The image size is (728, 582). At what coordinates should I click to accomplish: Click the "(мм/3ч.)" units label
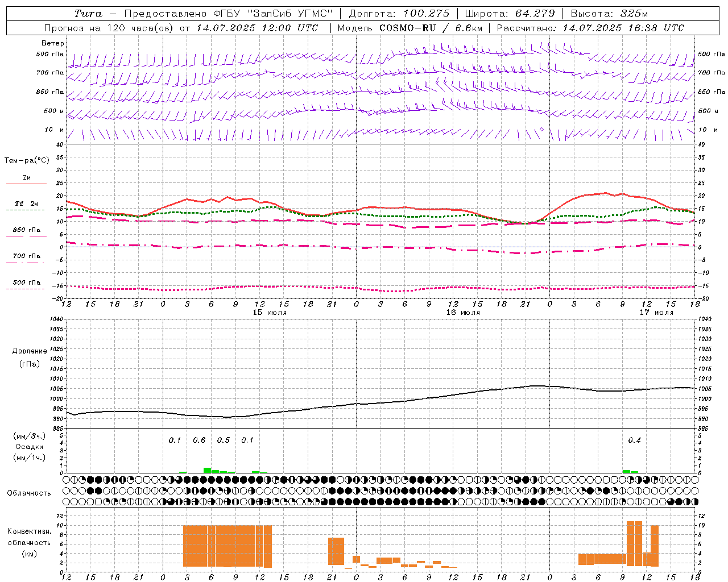29,436
